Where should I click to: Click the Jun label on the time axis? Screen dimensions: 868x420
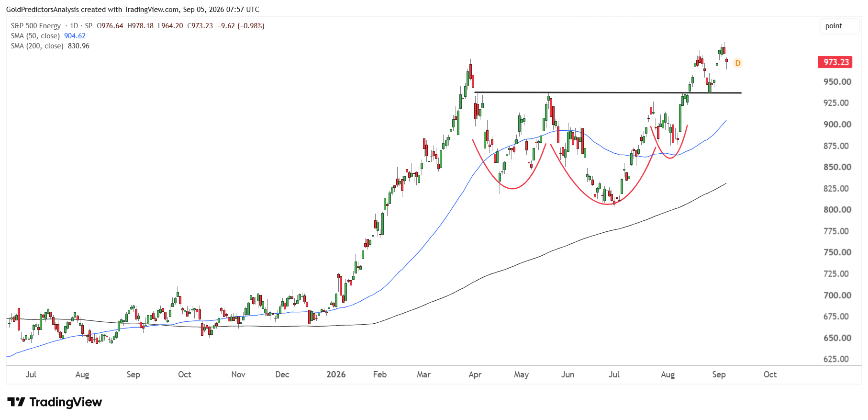coord(568,375)
